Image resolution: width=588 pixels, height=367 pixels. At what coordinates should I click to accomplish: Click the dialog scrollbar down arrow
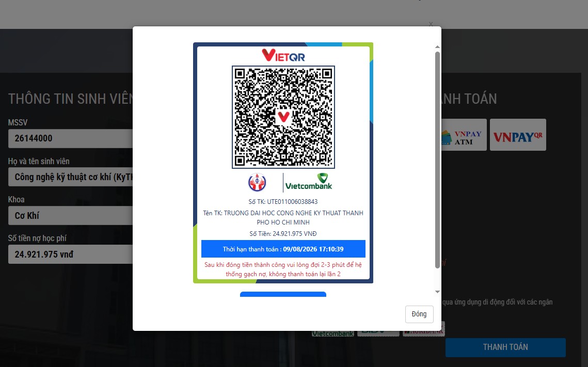(437, 292)
